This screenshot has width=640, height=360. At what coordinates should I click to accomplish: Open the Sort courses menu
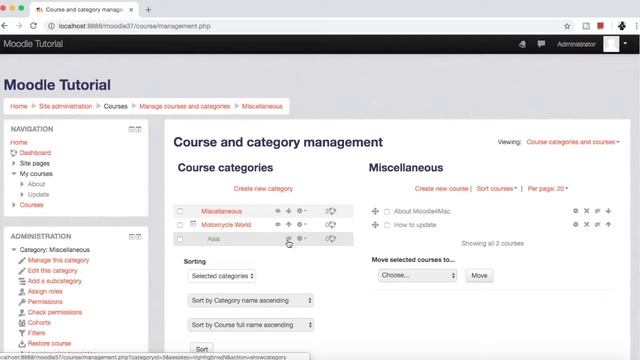coord(497,189)
